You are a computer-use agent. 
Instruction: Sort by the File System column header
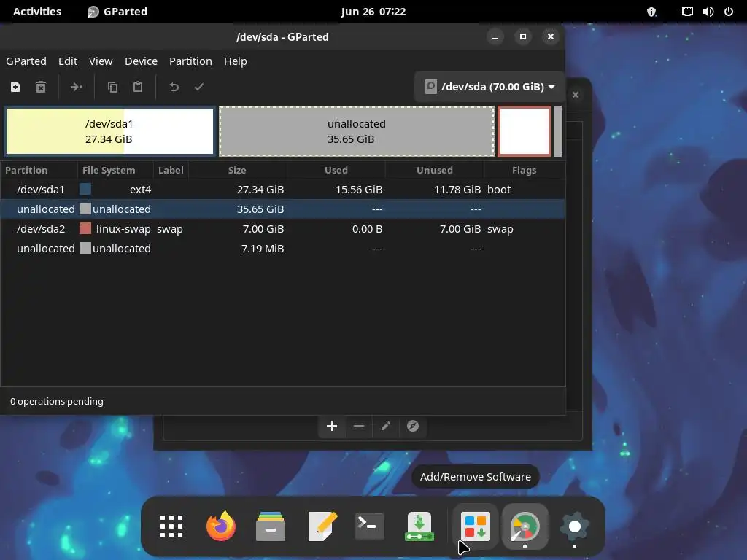(x=115, y=170)
